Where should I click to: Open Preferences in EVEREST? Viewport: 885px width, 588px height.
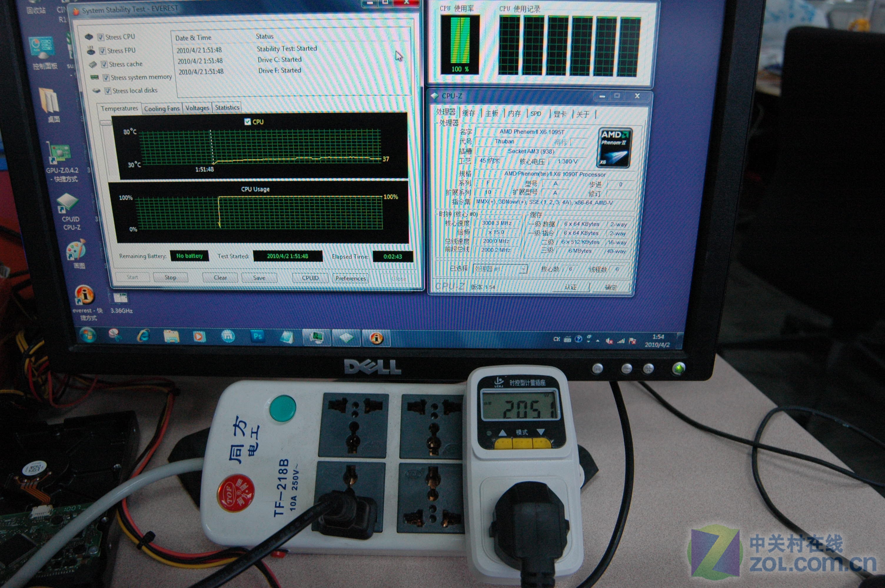(350, 279)
